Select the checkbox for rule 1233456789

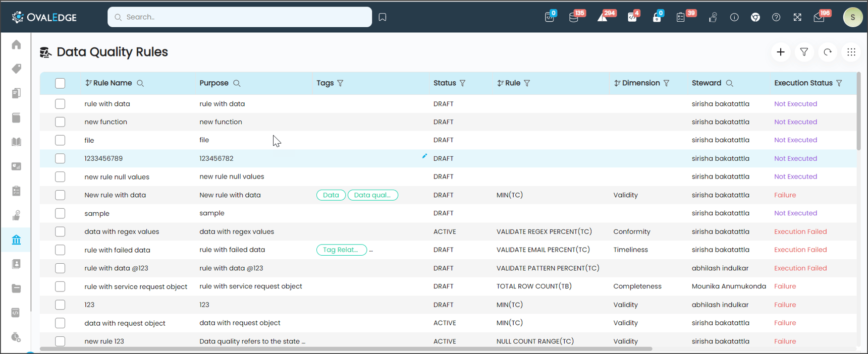(x=60, y=158)
